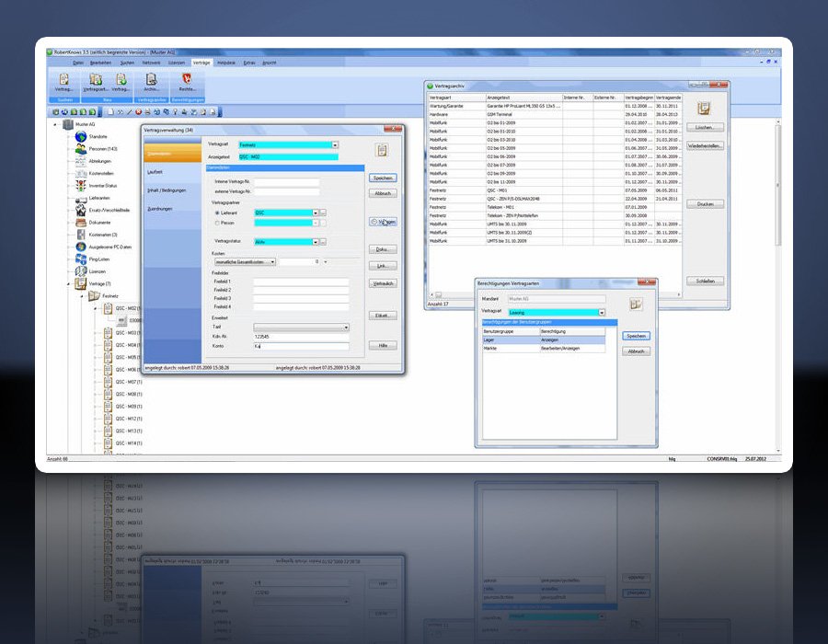Click the printer icon in the toolbar
The width and height of the screenshot is (828, 644).
(x=147, y=112)
